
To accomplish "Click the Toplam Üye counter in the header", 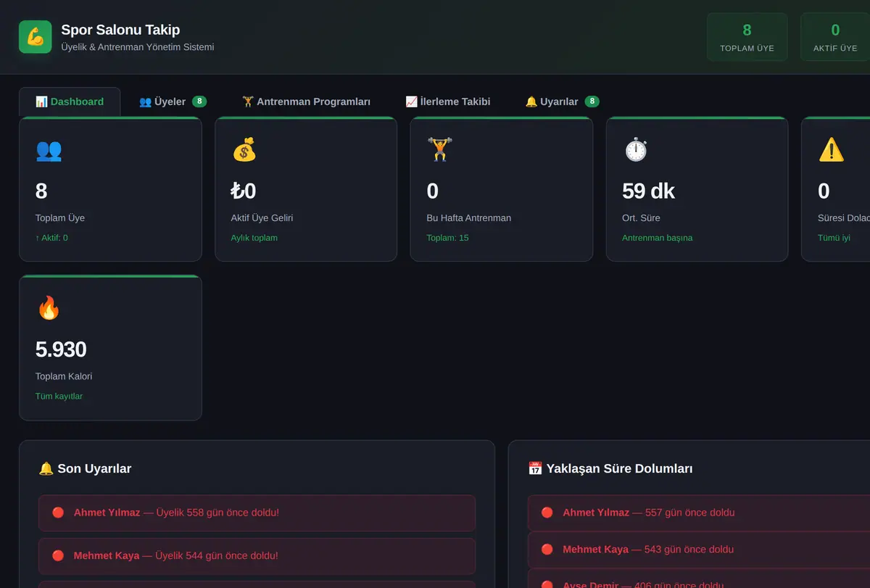I will pyautogui.click(x=747, y=37).
